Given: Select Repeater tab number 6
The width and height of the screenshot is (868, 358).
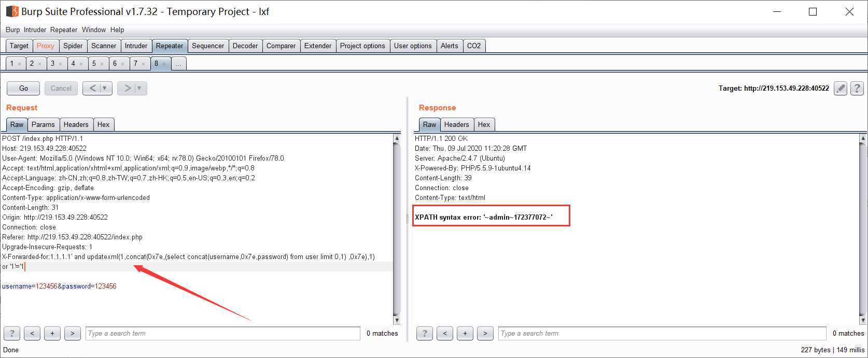Looking at the screenshot, I should pos(118,64).
